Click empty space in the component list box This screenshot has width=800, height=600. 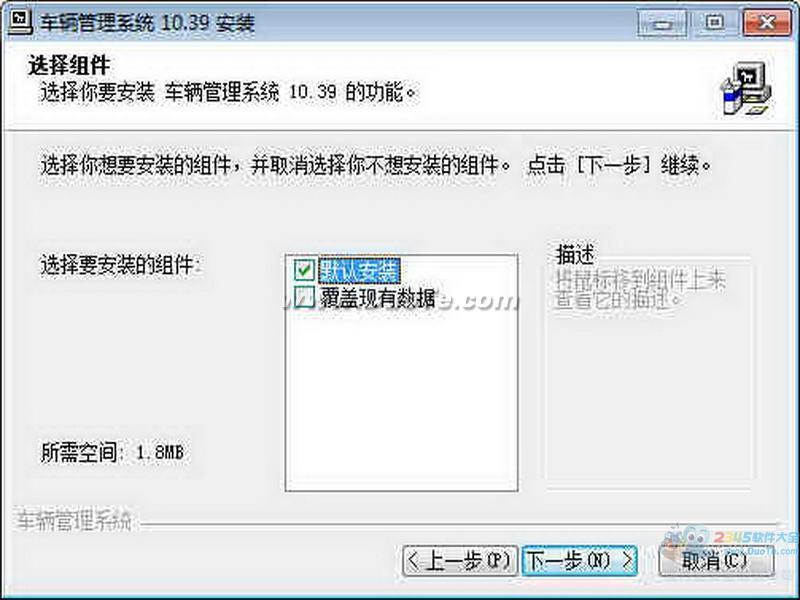pyautogui.click(x=402, y=398)
